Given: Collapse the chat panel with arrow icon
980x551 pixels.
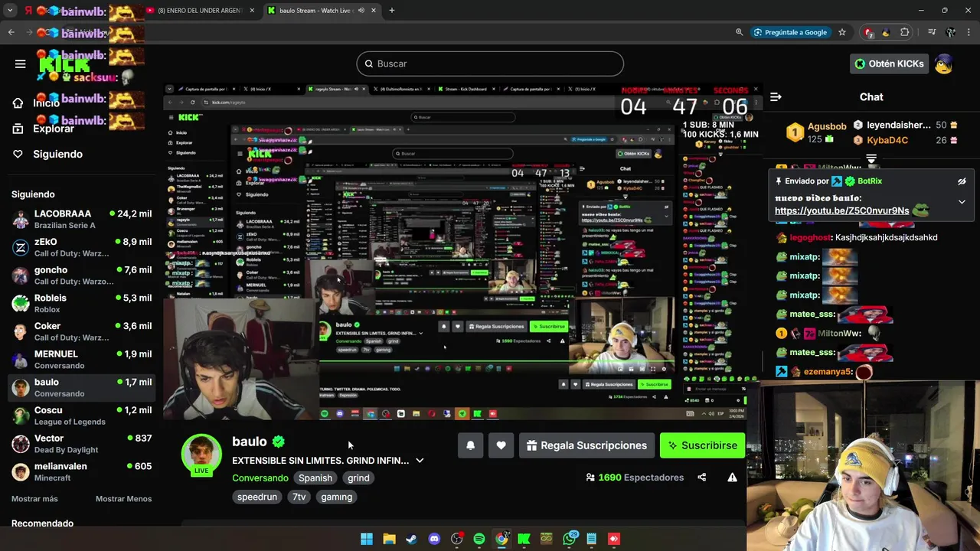Looking at the screenshot, I should (776, 97).
